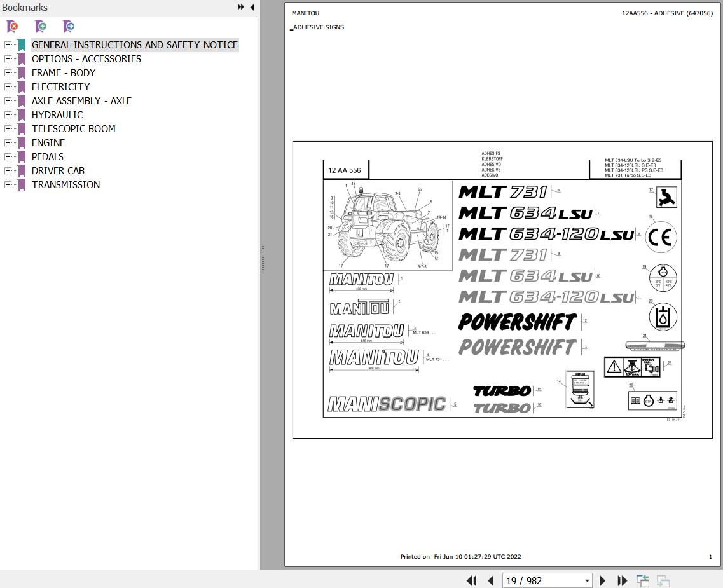Click the '12 AA 556' label in the diagram
The width and height of the screenshot is (723, 588).
click(345, 170)
